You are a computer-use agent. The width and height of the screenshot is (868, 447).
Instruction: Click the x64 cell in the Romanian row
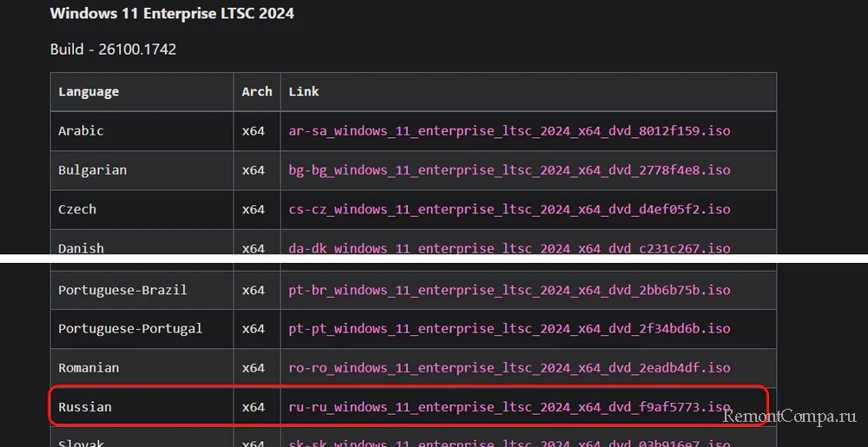click(x=253, y=368)
